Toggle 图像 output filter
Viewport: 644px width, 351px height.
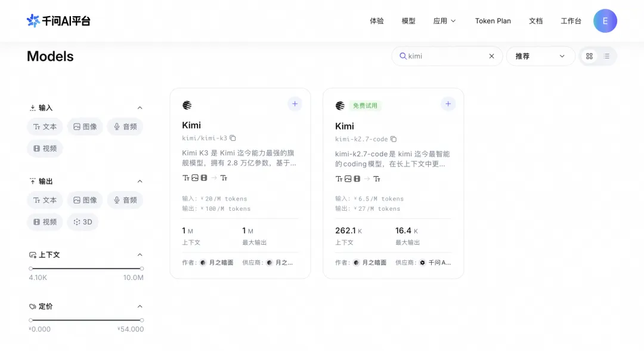tap(85, 200)
